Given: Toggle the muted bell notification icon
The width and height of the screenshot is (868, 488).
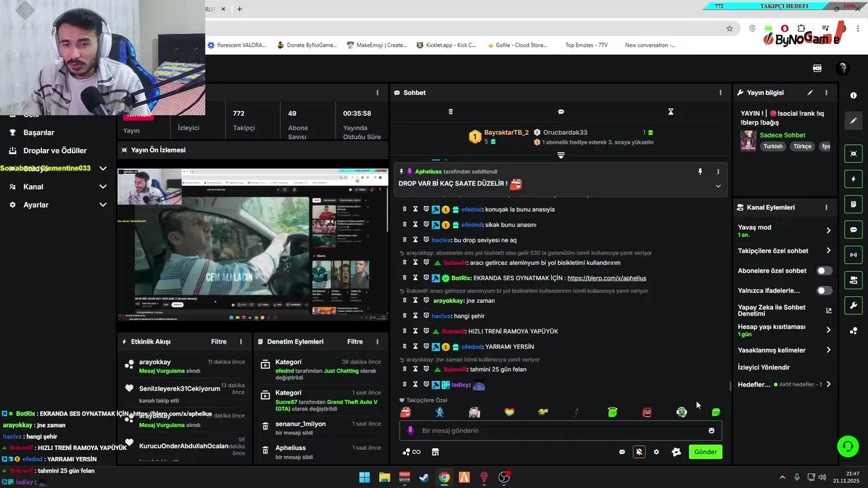Looking at the screenshot, I should coord(639,452).
